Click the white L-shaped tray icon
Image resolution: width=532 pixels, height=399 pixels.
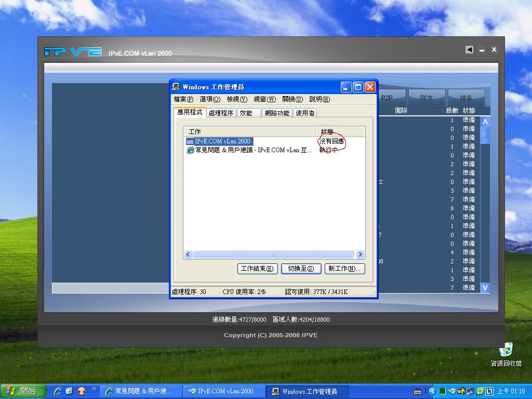(489, 391)
